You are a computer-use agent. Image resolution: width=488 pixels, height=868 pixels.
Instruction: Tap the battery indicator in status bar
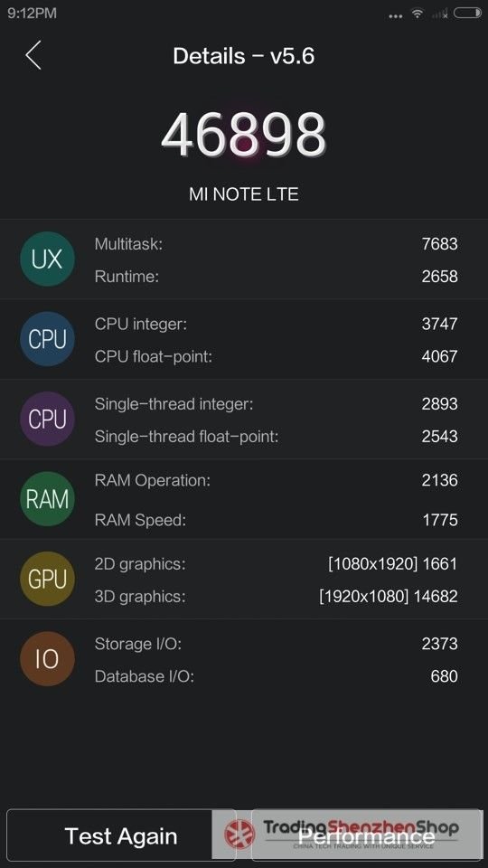point(467,14)
